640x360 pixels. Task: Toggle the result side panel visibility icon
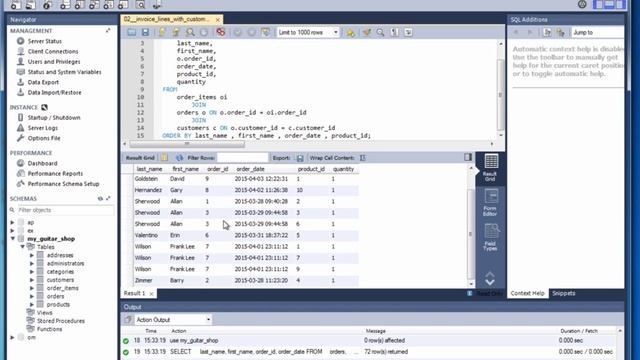[468, 157]
